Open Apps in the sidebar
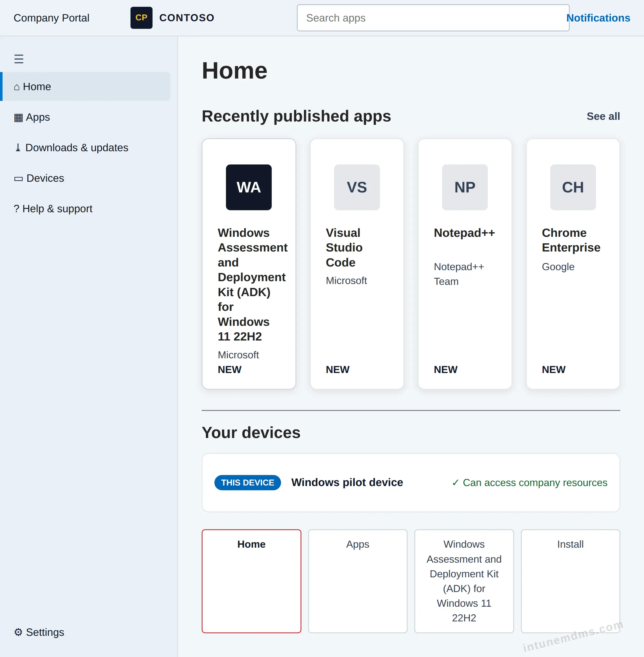This screenshot has width=644, height=657. 32,117
